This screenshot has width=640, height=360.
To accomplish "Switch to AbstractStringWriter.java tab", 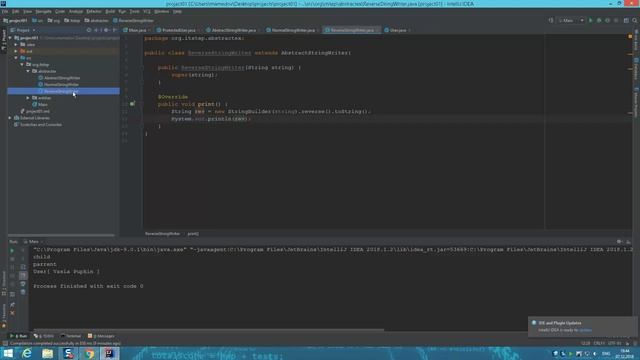I will 233,30.
